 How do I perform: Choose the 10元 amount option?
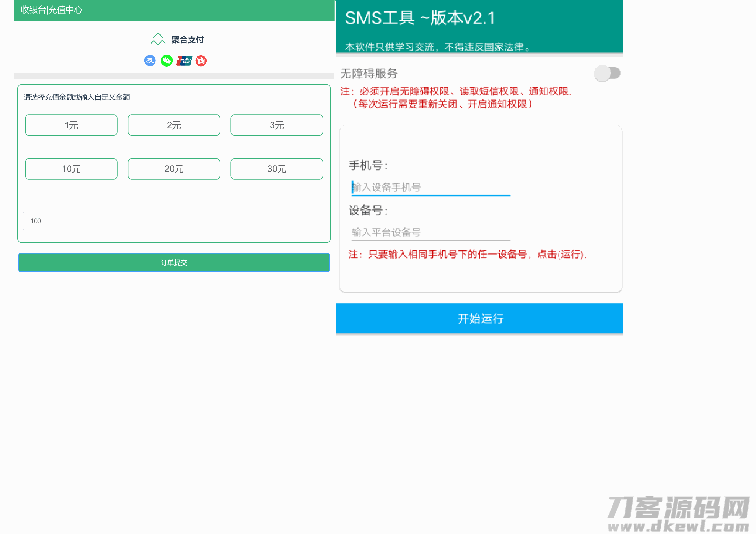[71, 169]
